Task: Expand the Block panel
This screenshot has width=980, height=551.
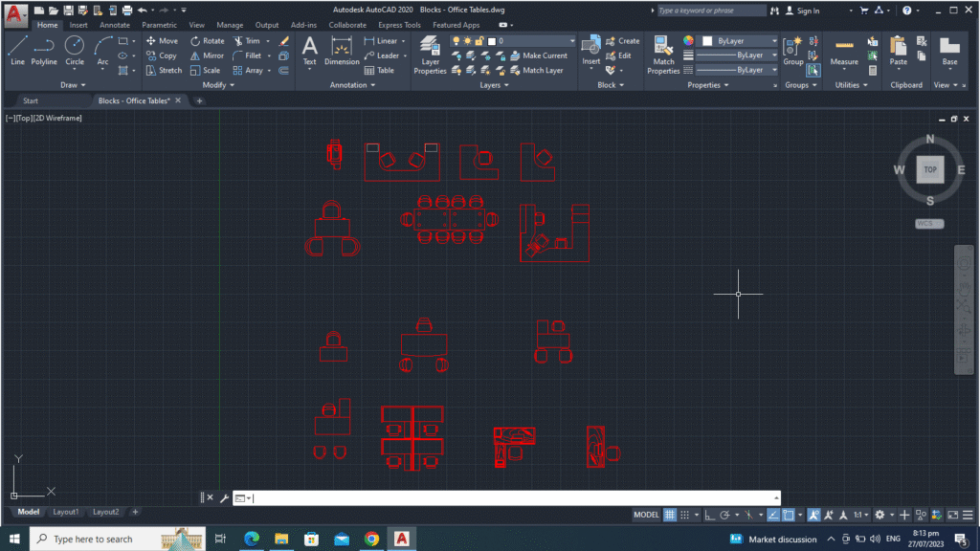Action: pos(611,85)
